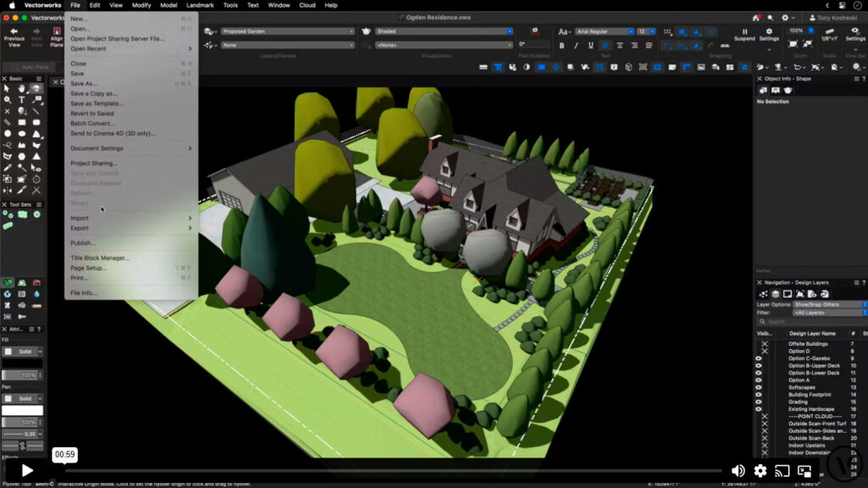Hide the Softscapes design layer
Image resolution: width=868 pixels, height=488 pixels.
759,387
